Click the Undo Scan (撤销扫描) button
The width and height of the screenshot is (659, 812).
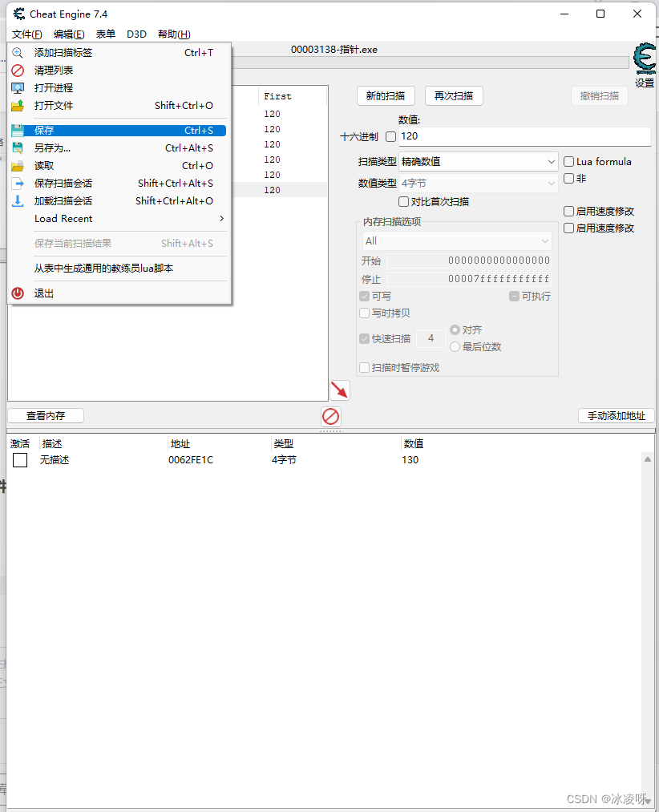(x=600, y=96)
